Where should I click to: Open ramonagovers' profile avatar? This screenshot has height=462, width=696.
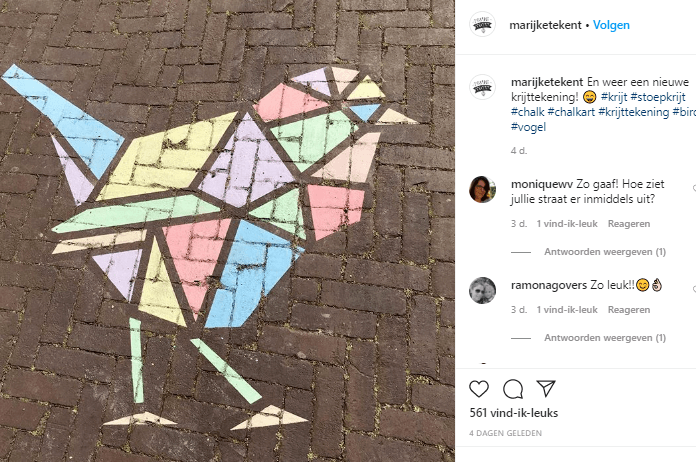point(482,290)
